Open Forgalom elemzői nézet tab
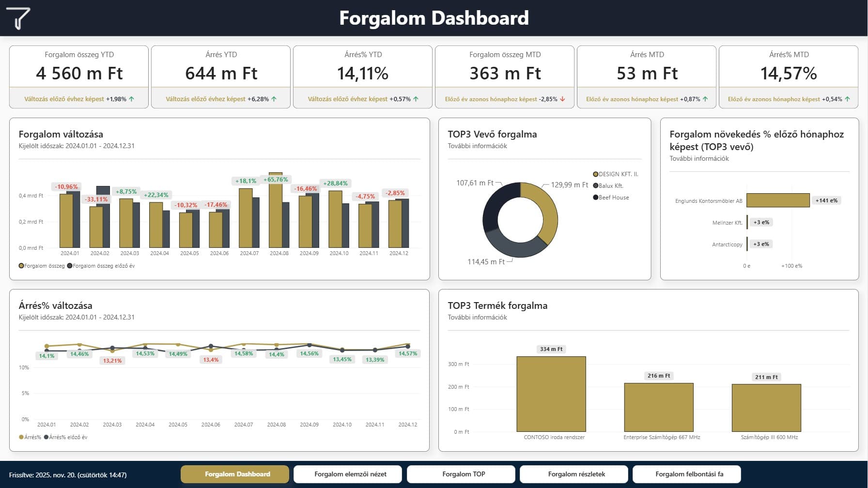 coord(350,474)
